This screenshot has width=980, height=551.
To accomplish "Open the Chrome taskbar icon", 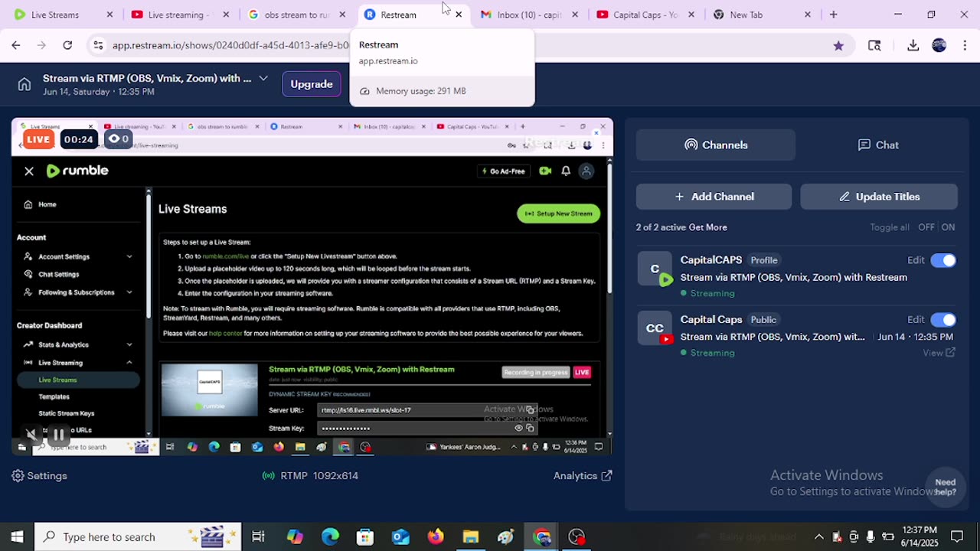I will (542, 536).
